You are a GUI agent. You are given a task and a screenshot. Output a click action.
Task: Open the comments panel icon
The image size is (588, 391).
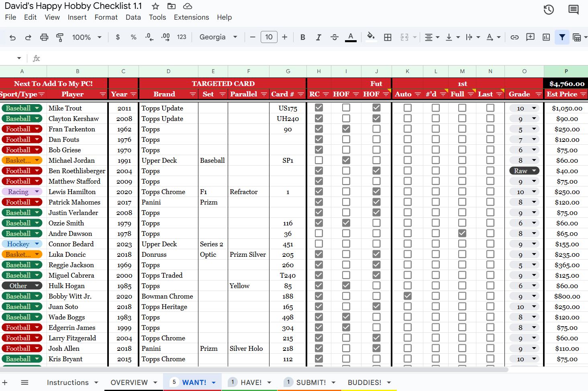coord(574,10)
